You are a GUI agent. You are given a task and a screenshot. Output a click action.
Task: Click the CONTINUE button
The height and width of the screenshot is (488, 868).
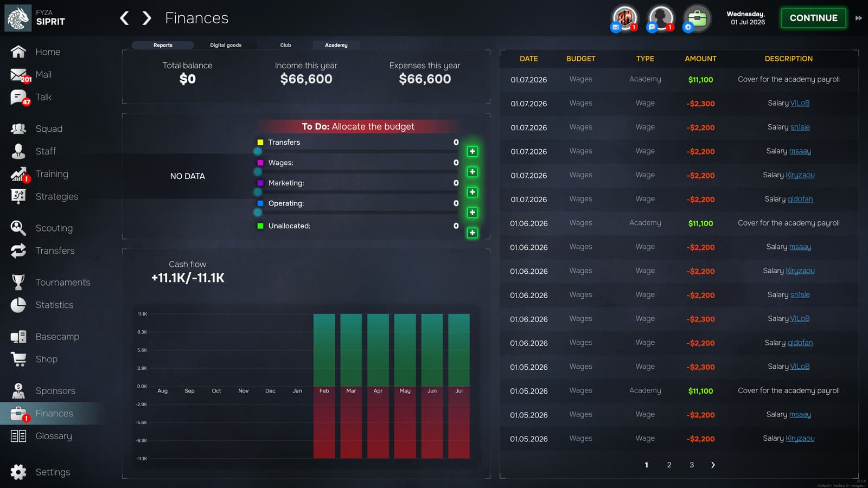click(x=813, y=18)
